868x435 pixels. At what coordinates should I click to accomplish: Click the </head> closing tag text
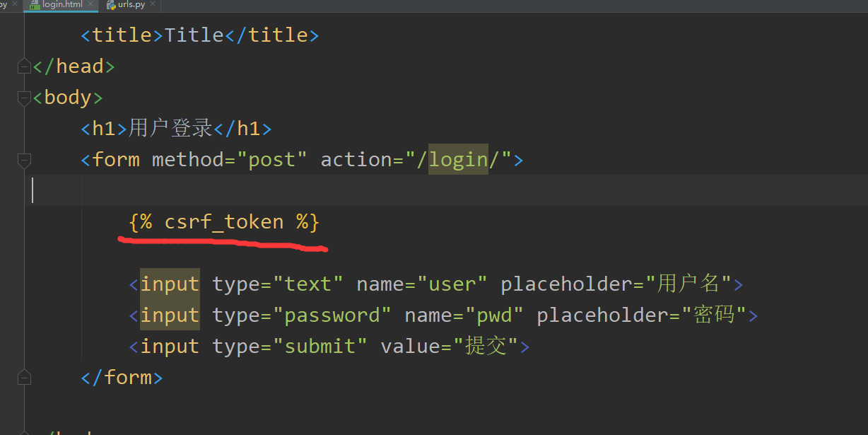point(74,66)
